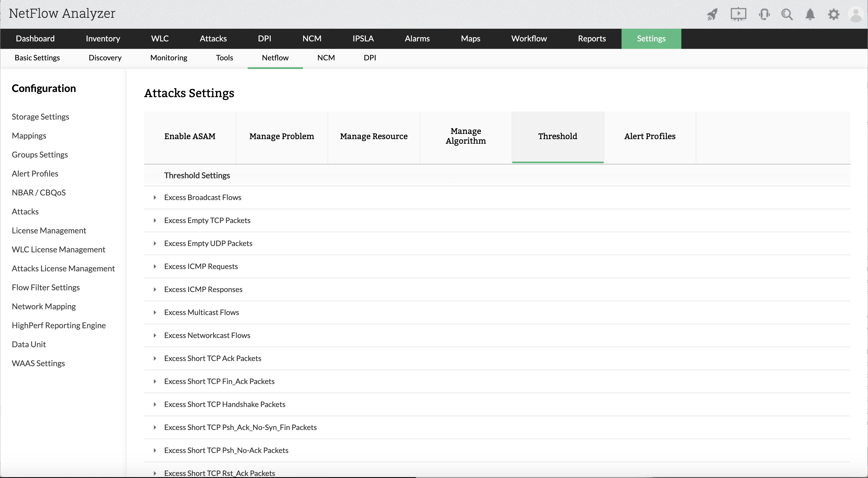Screen dimensions: 868x478
Task: Click the rocket quick-start icon
Action: click(x=712, y=14)
